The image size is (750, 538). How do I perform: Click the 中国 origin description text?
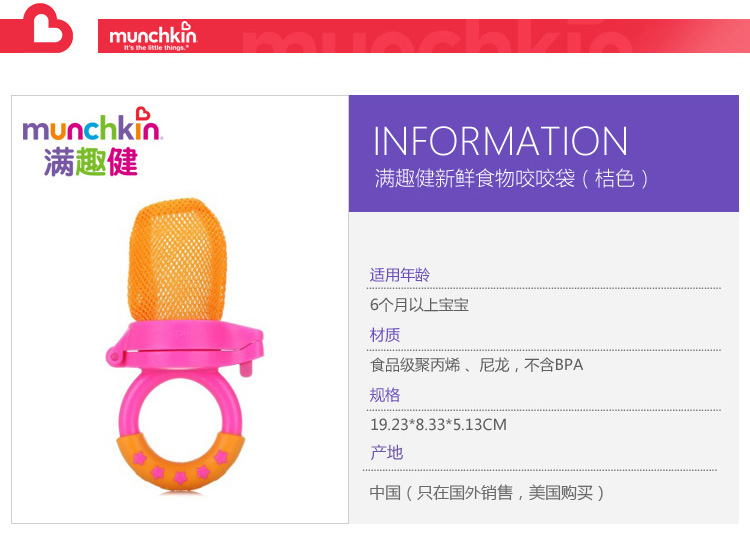tap(487, 493)
